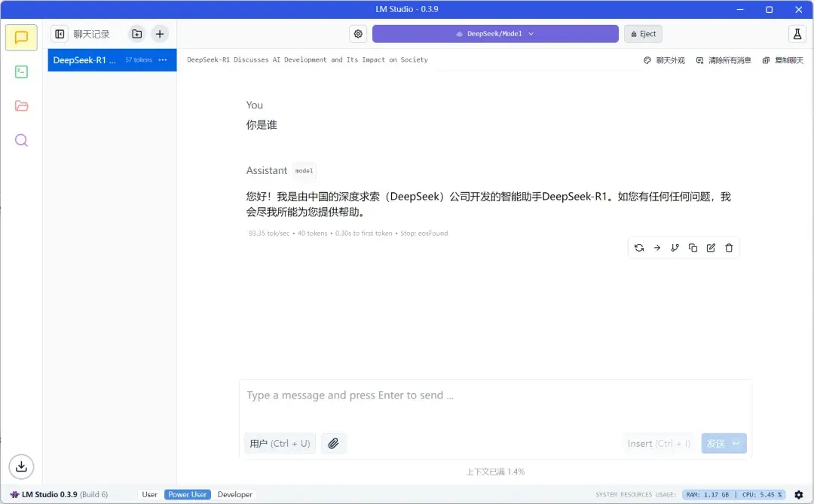Eject the loaded model
Image resolution: width=814 pixels, height=504 pixels.
click(x=643, y=34)
